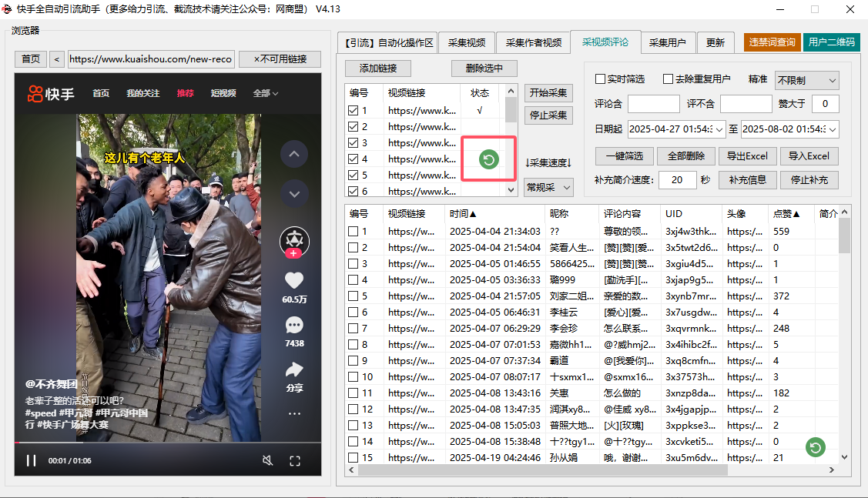Click the 开始采集 button

tap(548, 93)
